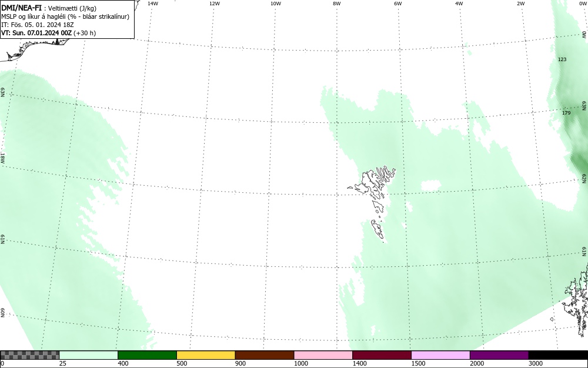This screenshot has width=588, height=368.
Task: Pick the maroon 1400–1500 legend swatch
Action: point(382,355)
